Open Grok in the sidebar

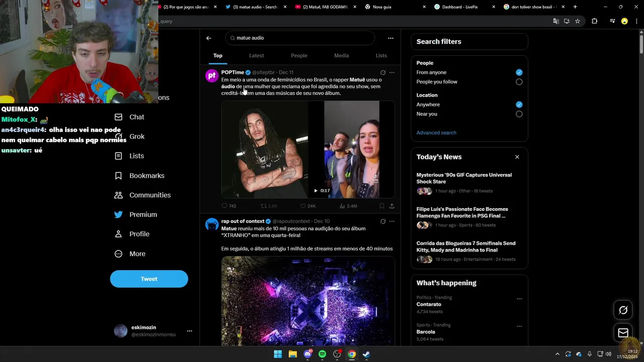click(x=129, y=137)
